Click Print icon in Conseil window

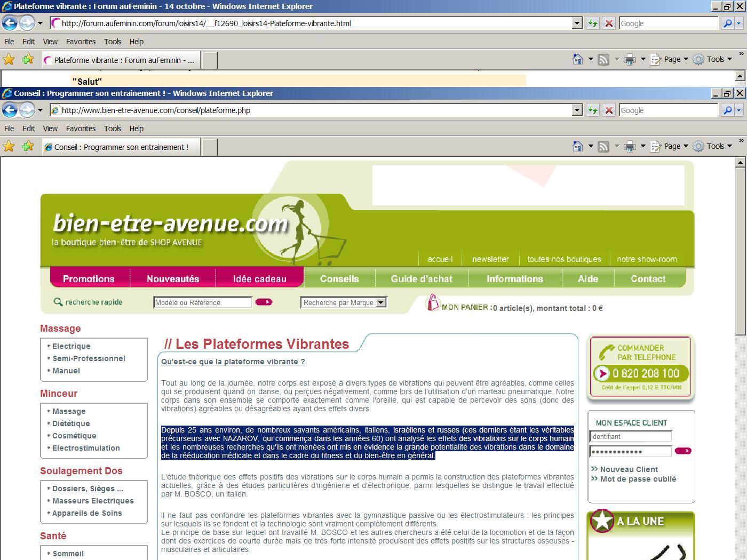pos(630,146)
